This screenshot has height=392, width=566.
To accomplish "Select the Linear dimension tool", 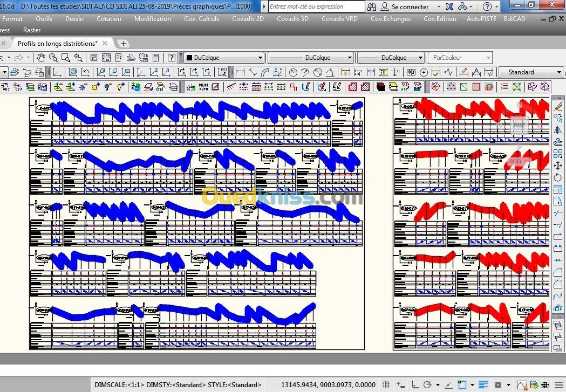I will tap(240, 72).
